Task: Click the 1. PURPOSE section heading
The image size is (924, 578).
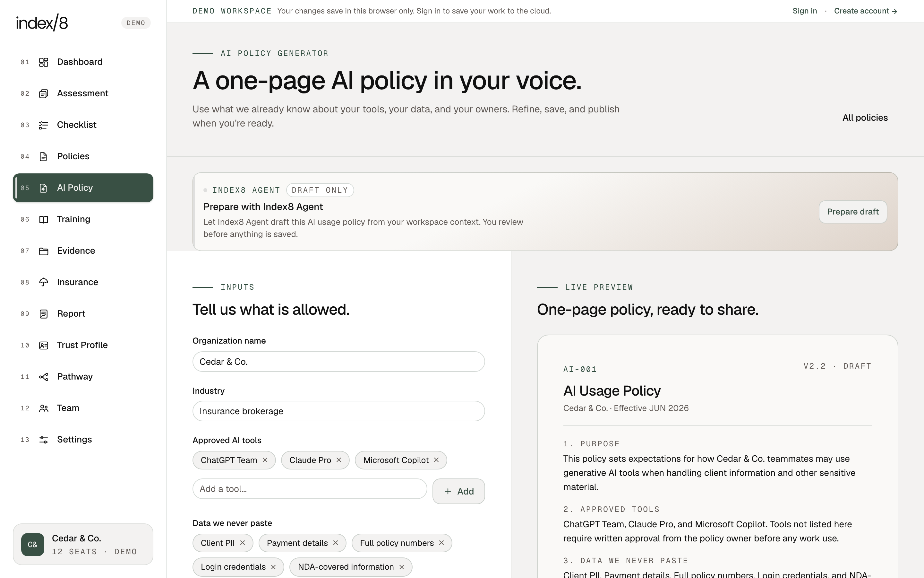Action: click(591, 444)
